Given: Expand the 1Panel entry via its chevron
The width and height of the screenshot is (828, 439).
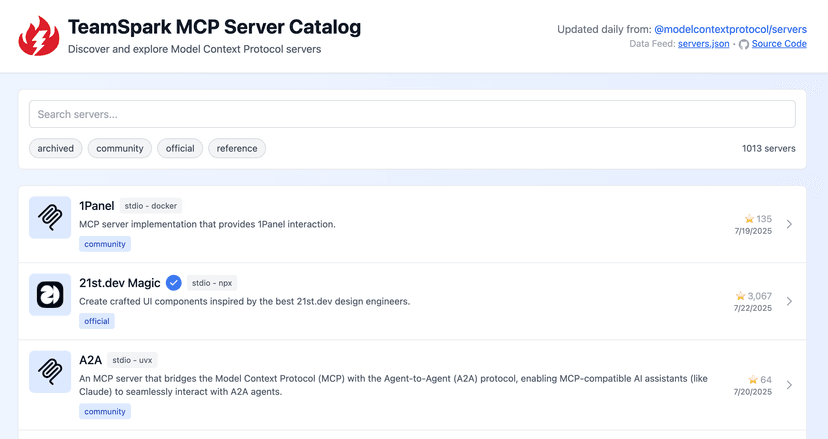Looking at the screenshot, I should (x=789, y=224).
